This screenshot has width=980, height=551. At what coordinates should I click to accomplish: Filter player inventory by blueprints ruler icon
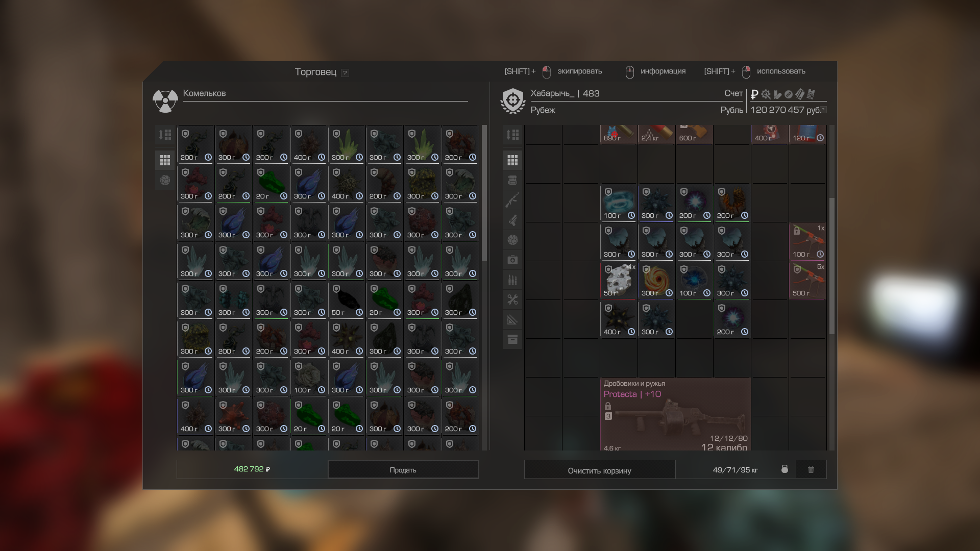[512, 319]
